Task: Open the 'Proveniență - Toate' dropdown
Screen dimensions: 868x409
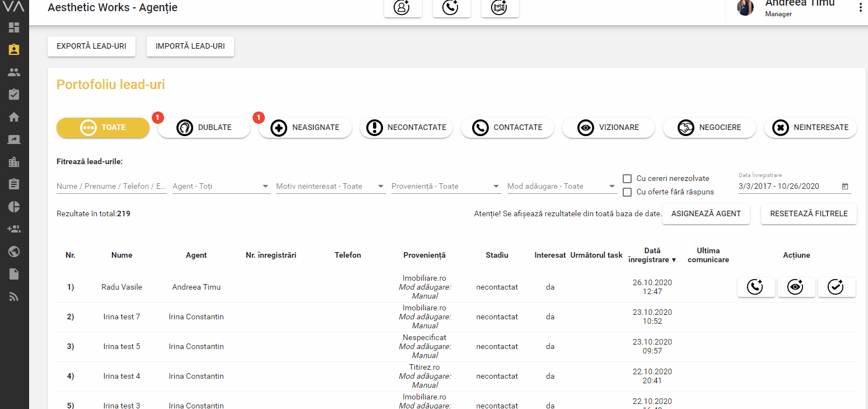Action: point(445,186)
